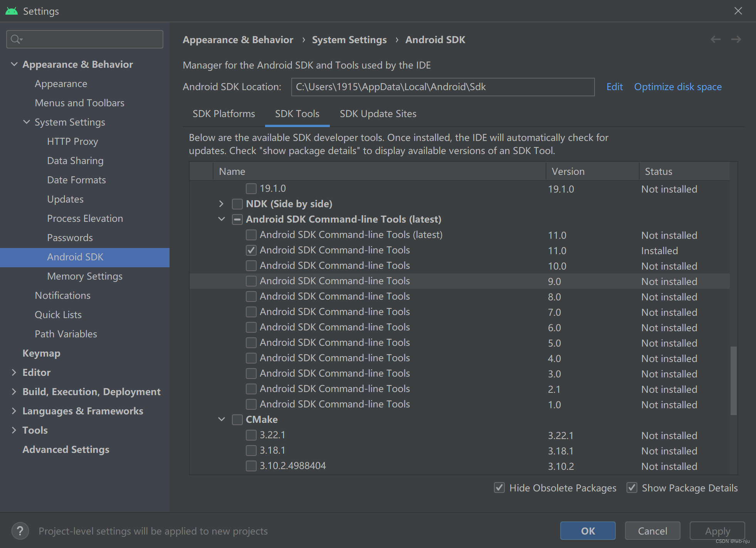The width and height of the screenshot is (756, 548).
Task: Disable Show Package Details checkbox
Action: click(632, 488)
